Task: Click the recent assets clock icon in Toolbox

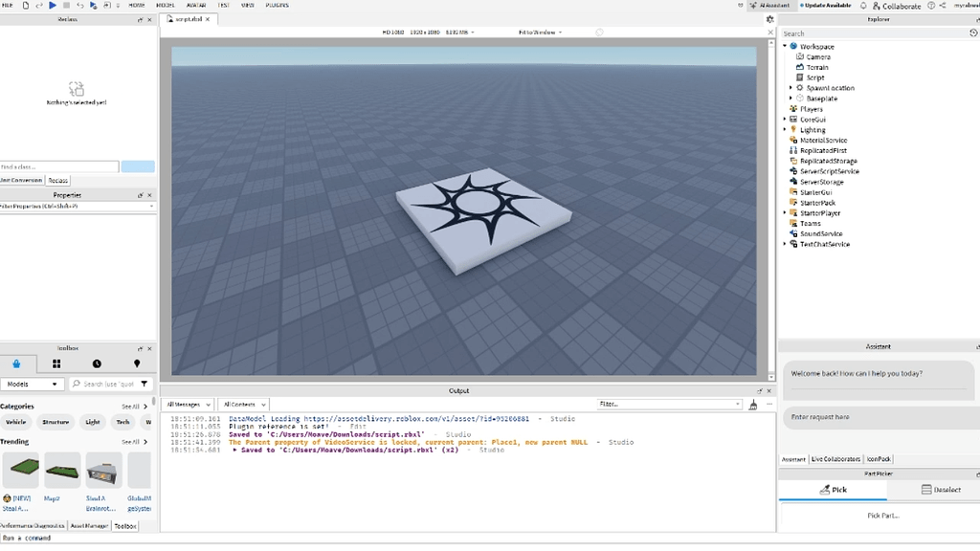Action: [x=97, y=364]
